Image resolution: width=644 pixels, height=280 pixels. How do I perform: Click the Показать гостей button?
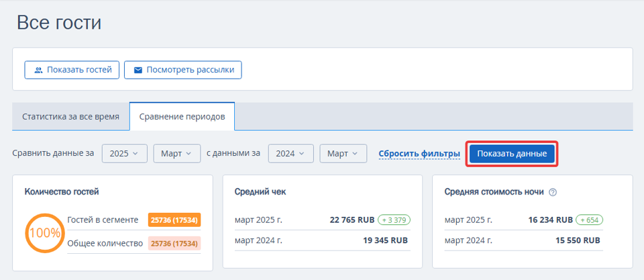[x=72, y=70]
